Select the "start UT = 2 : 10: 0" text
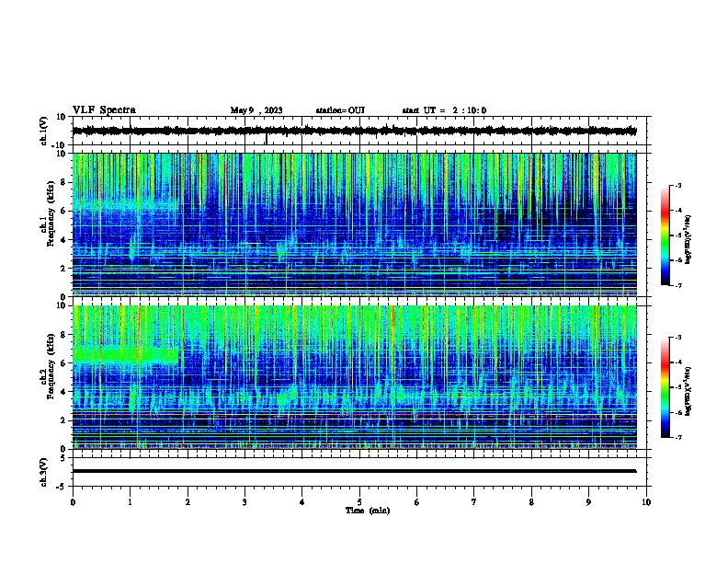Image resolution: width=728 pixels, height=563 pixels. coord(444,110)
